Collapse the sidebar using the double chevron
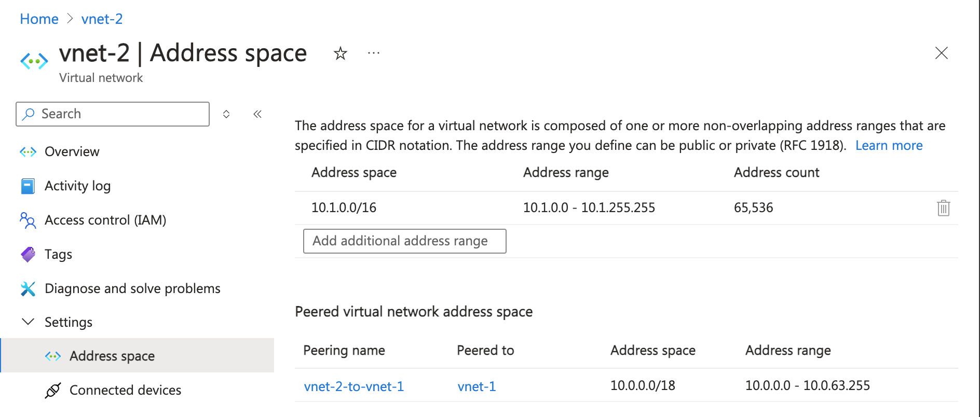This screenshot has height=417, width=980. [x=257, y=114]
